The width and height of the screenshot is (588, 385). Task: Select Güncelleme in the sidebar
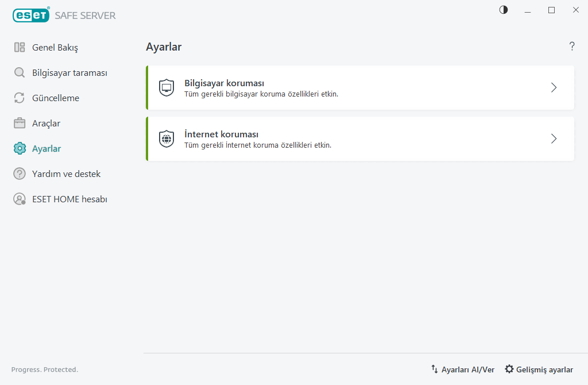pos(56,98)
